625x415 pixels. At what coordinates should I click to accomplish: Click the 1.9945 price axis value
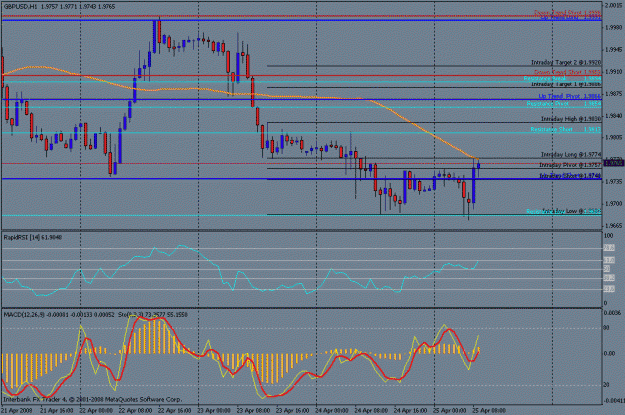(613, 50)
